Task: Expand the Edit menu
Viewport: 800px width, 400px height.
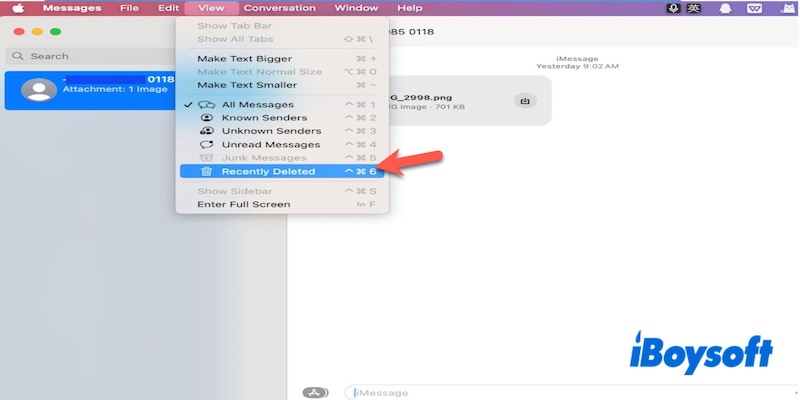Action: point(168,8)
